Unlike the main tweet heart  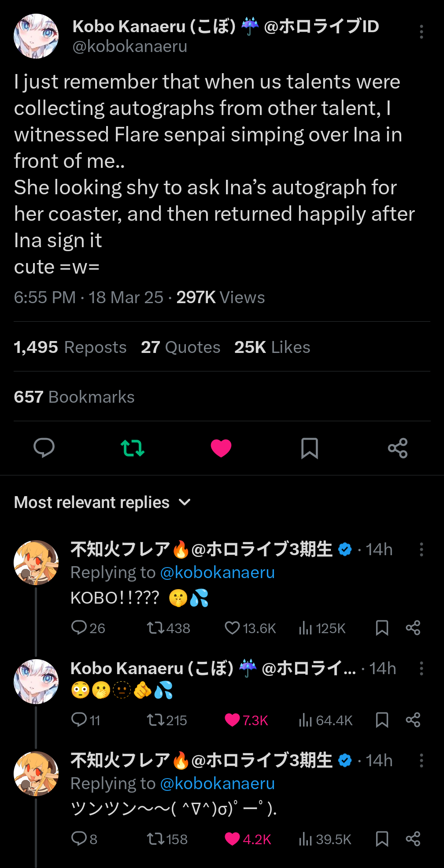[x=221, y=448]
